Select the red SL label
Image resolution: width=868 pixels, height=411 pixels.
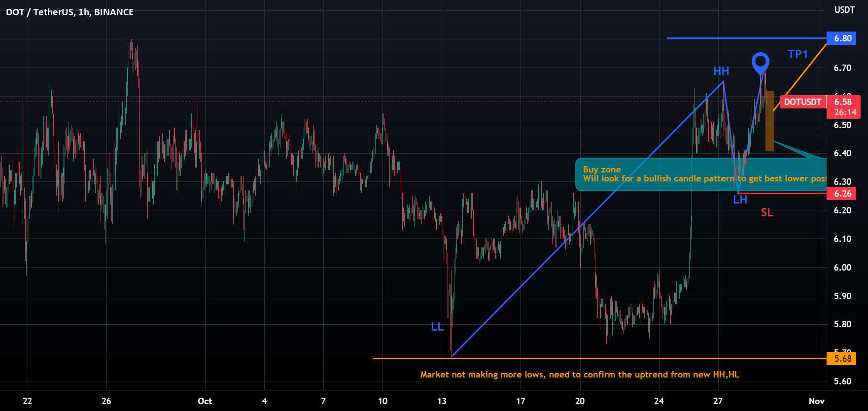click(767, 212)
